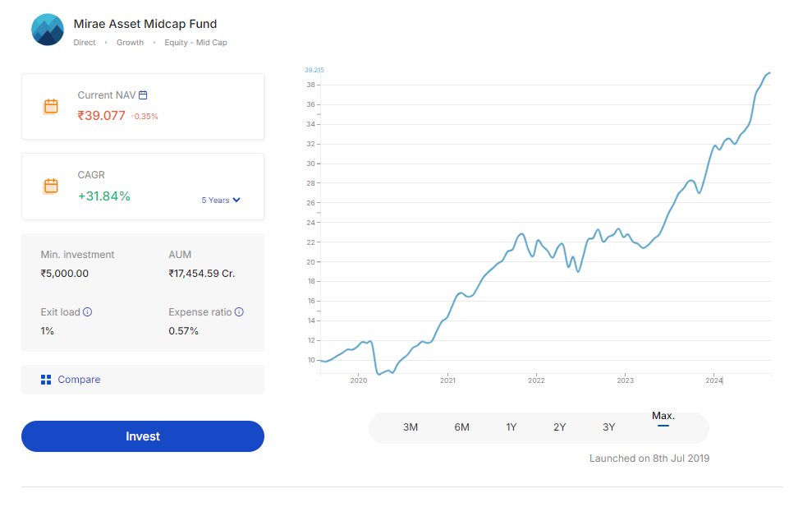Click the Mirae Asset Midcap Fund title
The width and height of the screenshot is (812, 507).
[145, 24]
